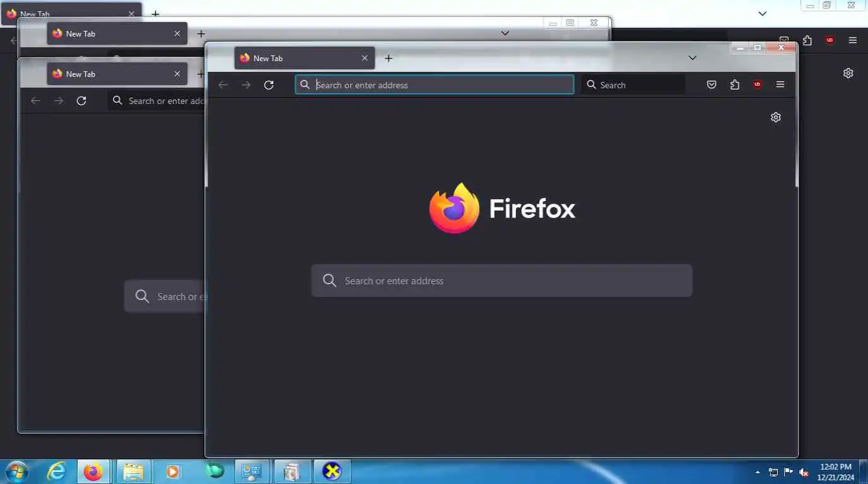Click the center search field in left background window
The image size is (868, 484).
[x=165, y=296]
